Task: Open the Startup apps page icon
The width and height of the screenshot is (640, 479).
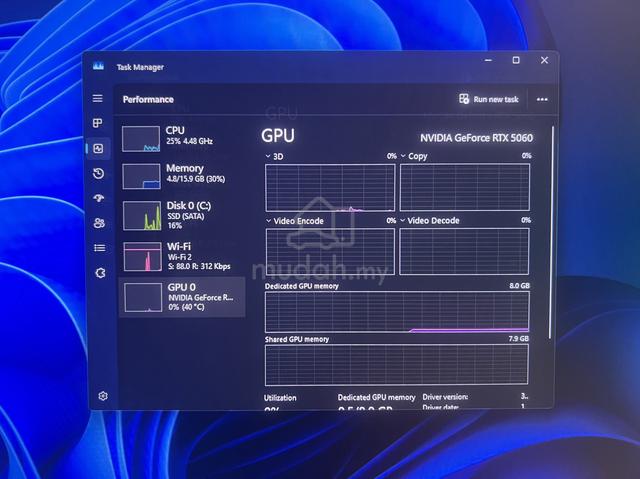Action: click(99, 198)
